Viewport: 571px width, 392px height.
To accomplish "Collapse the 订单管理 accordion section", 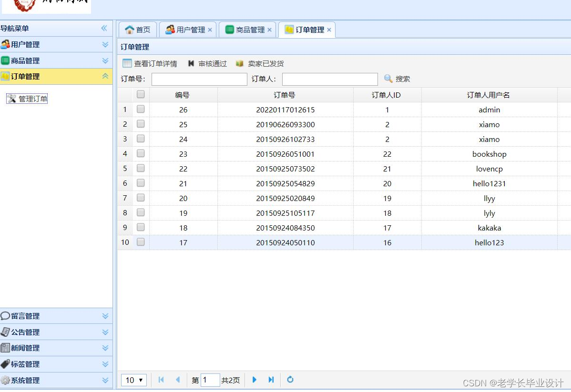I will coord(105,76).
